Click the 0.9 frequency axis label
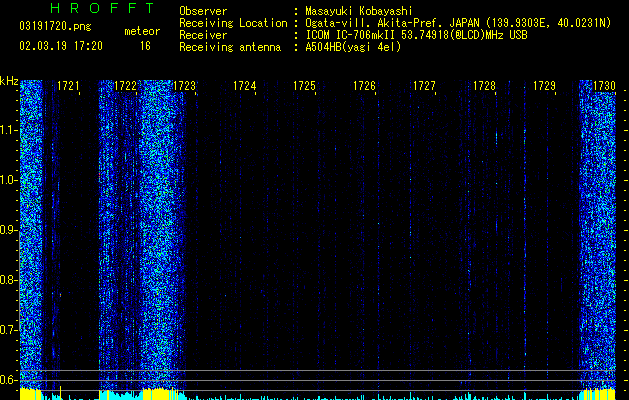Image resolution: width=629 pixels, height=400 pixels. click(9, 230)
